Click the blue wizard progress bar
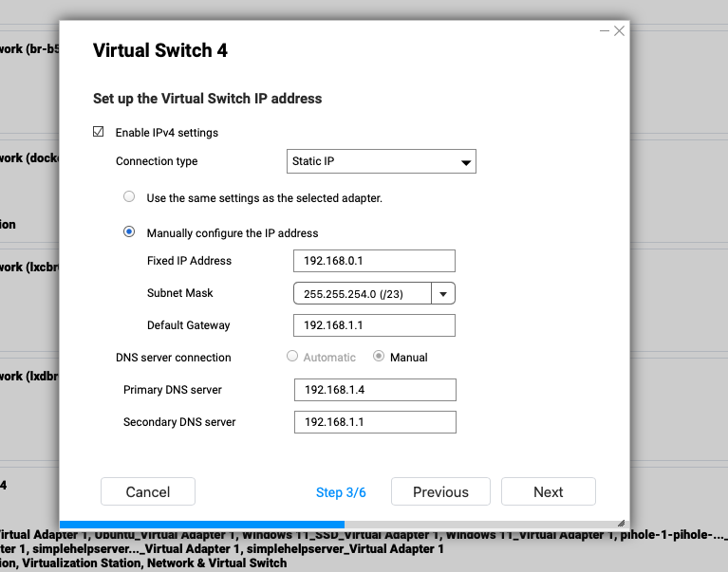 click(201, 524)
